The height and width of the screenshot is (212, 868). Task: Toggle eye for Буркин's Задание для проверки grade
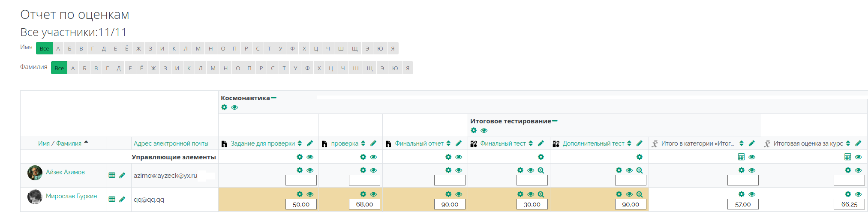point(310,194)
